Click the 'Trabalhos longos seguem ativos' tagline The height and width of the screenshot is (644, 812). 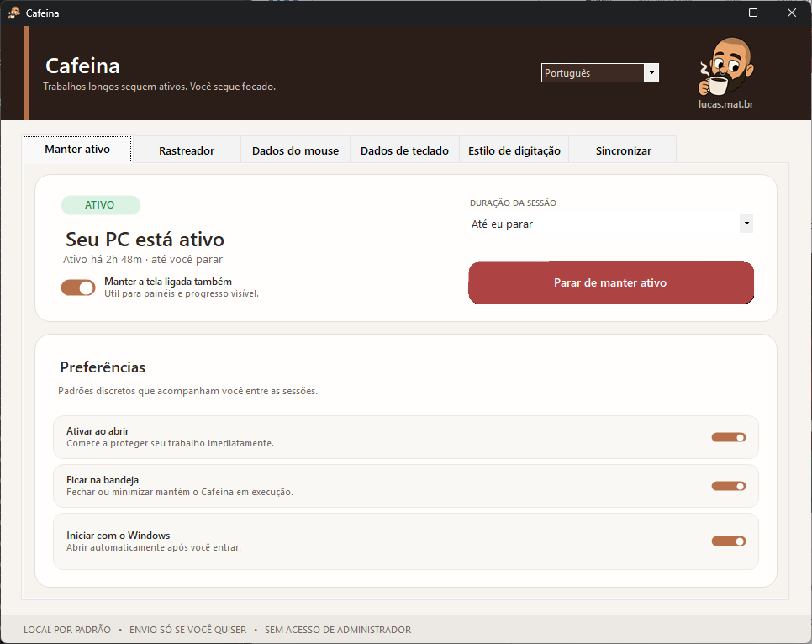159,87
